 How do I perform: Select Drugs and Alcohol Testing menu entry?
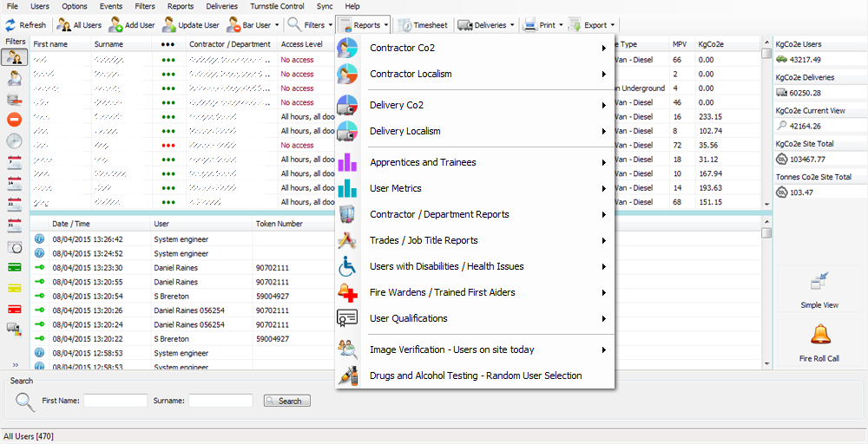point(474,375)
